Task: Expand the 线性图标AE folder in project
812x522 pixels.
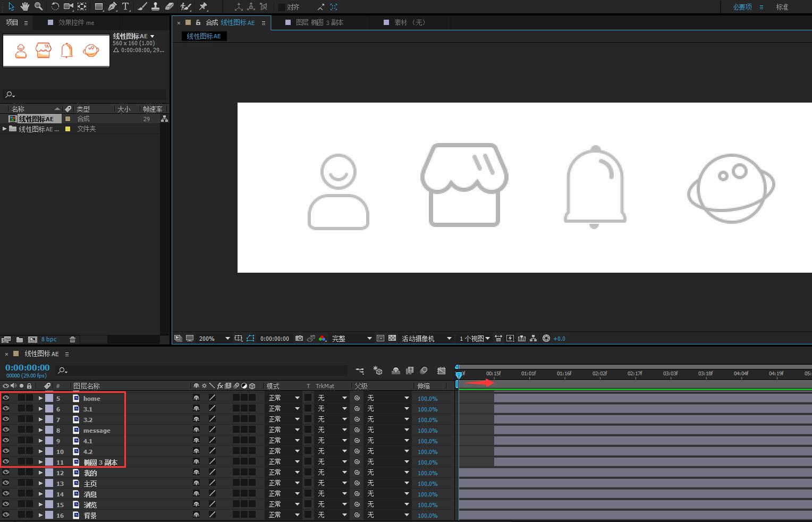Action: [5, 129]
